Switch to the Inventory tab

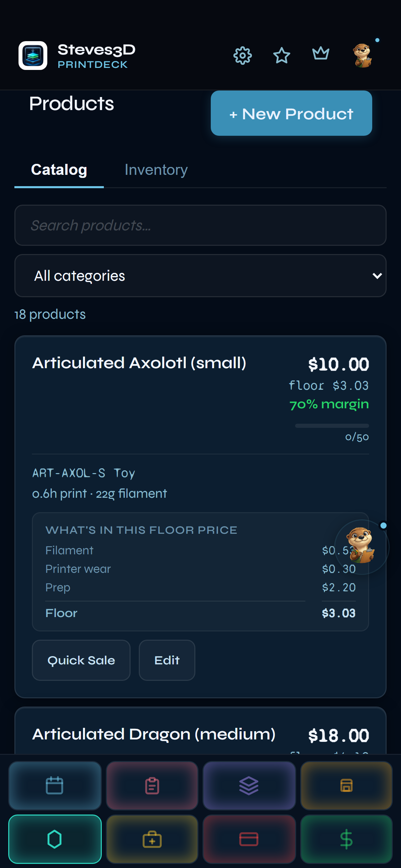(156, 170)
